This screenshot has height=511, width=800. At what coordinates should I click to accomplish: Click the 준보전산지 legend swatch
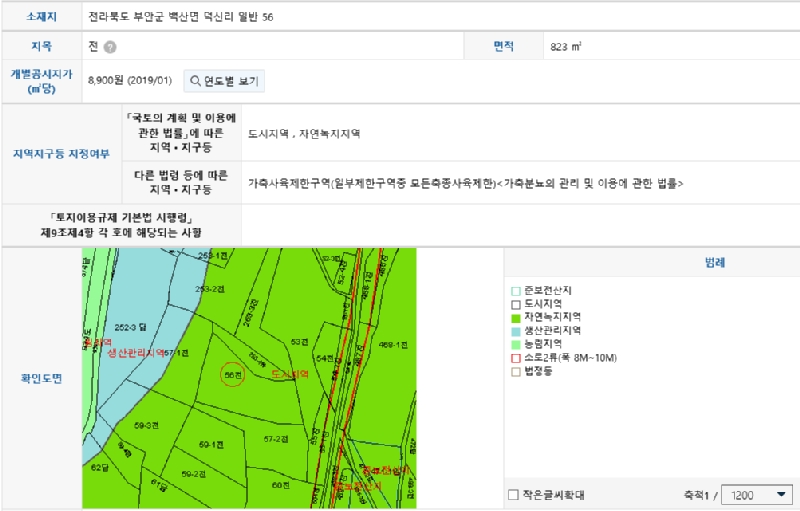click(516, 291)
